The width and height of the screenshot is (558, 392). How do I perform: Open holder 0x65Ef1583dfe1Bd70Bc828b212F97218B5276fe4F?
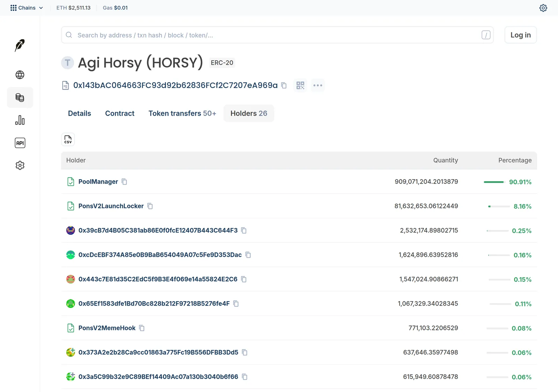154,303
